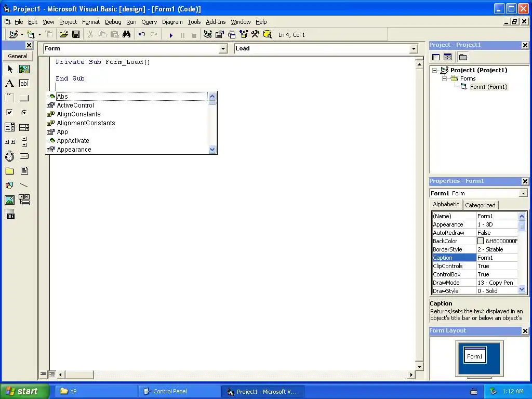Image resolution: width=532 pixels, height=399 pixels.
Task: Select the ListBox control in the toolbox
Action: pos(24,127)
